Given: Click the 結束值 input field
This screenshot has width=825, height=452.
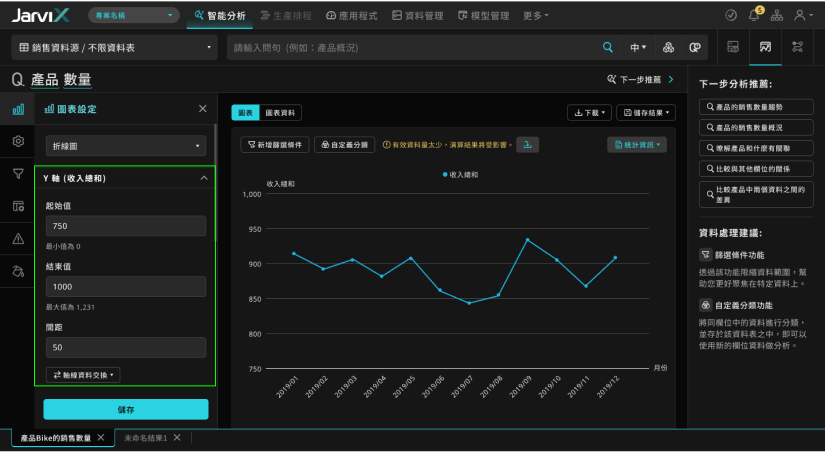Looking at the screenshot, I should coord(126,287).
